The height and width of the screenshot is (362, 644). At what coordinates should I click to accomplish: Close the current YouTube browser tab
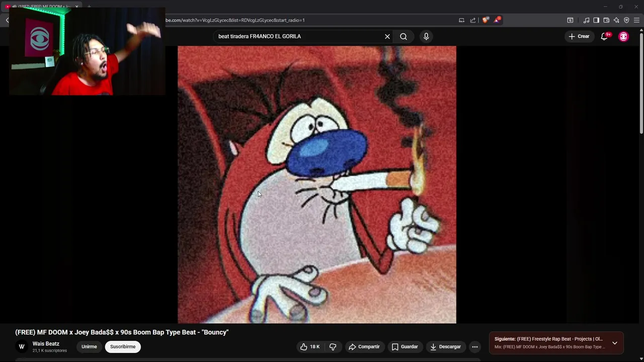coord(76,7)
